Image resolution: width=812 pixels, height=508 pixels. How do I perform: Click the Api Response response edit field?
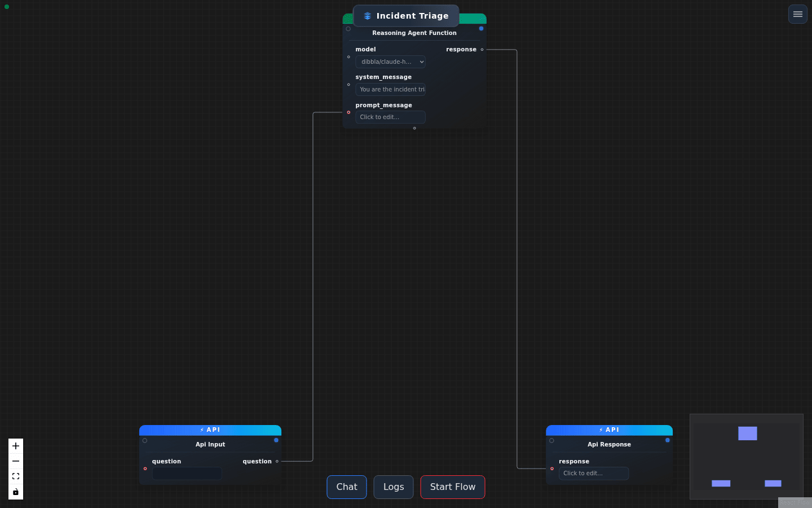594,474
